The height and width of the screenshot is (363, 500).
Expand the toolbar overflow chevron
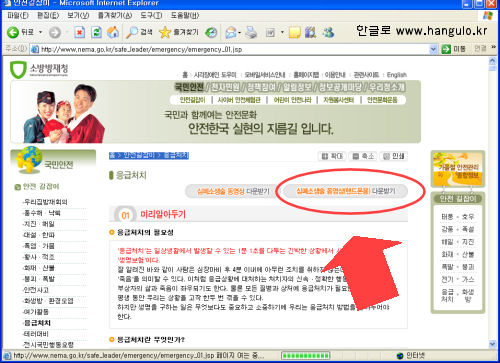[x=493, y=47]
